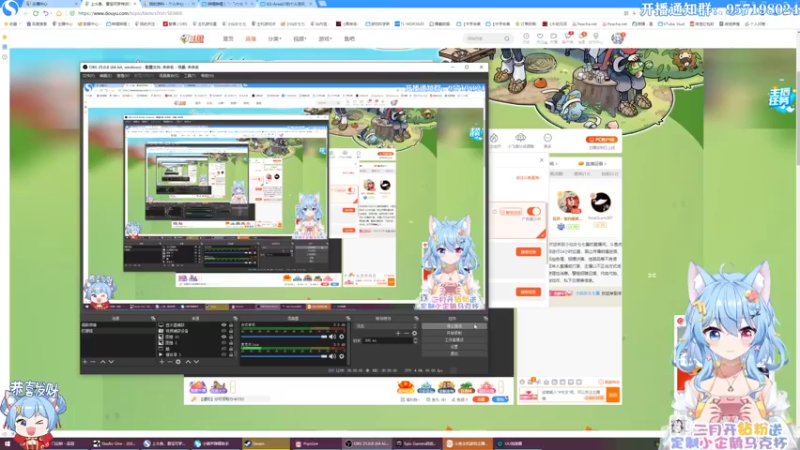Click the orange PC客户端 button

pyautogui.click(x=602, y=139)
